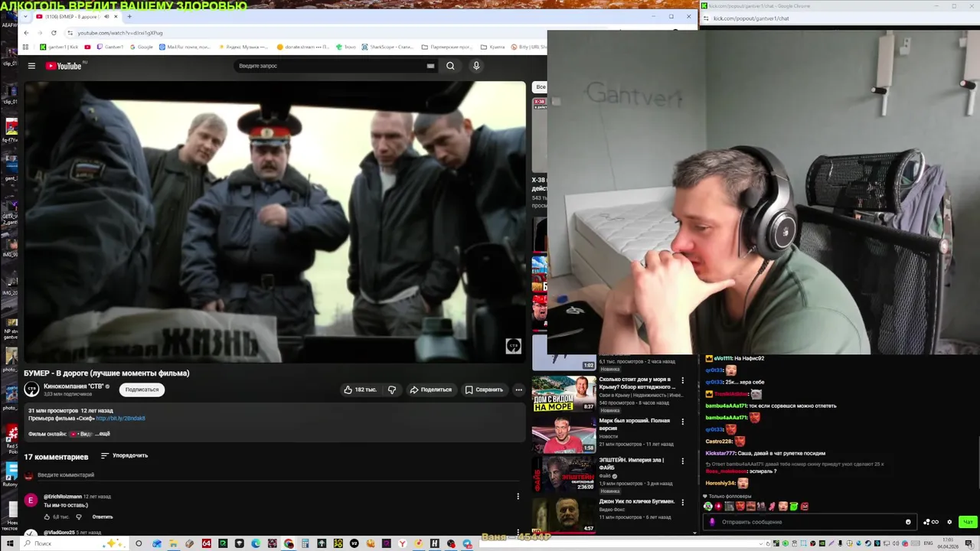980x551 pixels.
Task: Open the Kick chat settings gear
Action: pos(949,522)
